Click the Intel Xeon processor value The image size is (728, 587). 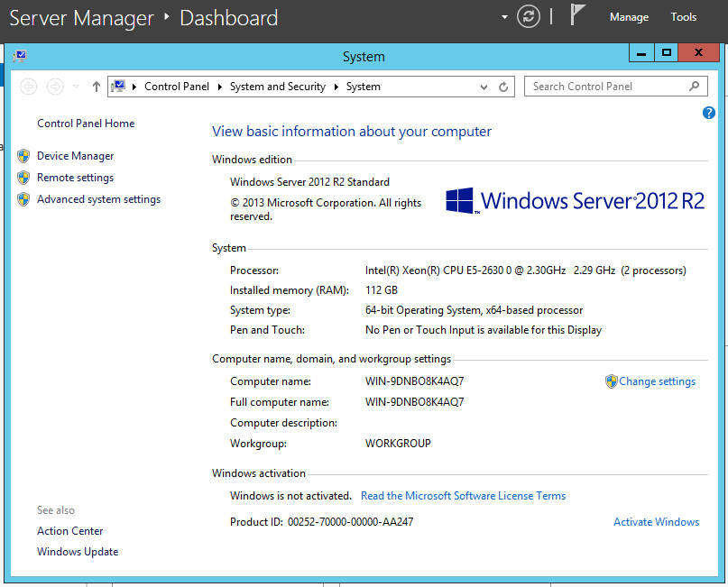[526, 271]
